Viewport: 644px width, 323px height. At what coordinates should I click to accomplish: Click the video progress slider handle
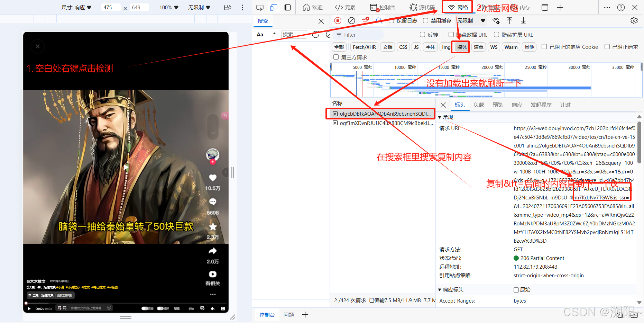click(26, 303)
